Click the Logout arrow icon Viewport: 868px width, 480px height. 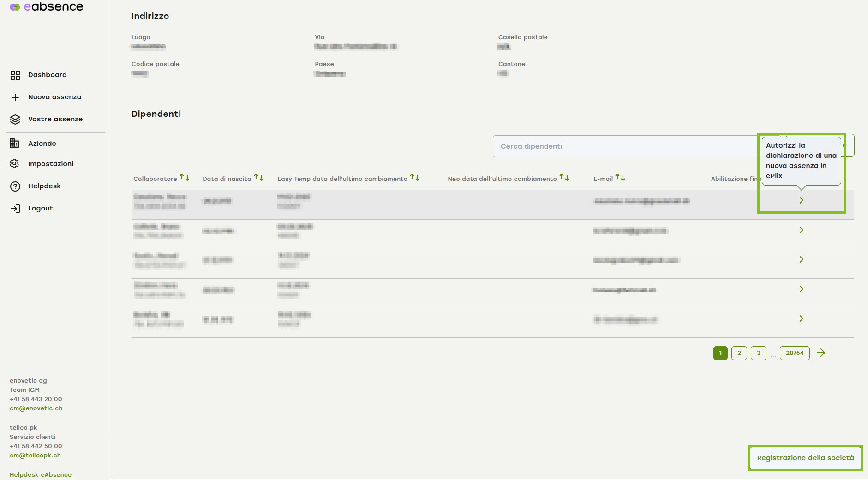(15, 209)
